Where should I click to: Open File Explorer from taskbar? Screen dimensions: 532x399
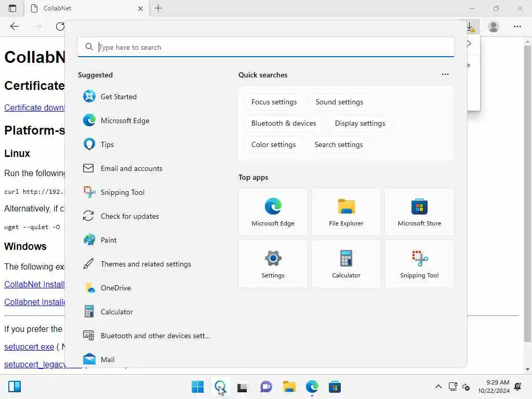(x=289, y=387)
